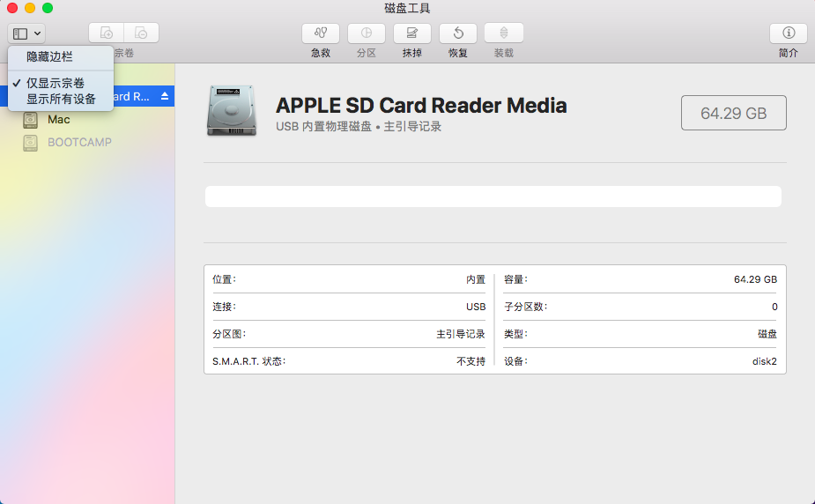
Task: Click the USB connection value
Action: pyautogui.click(x=476, y=307)
